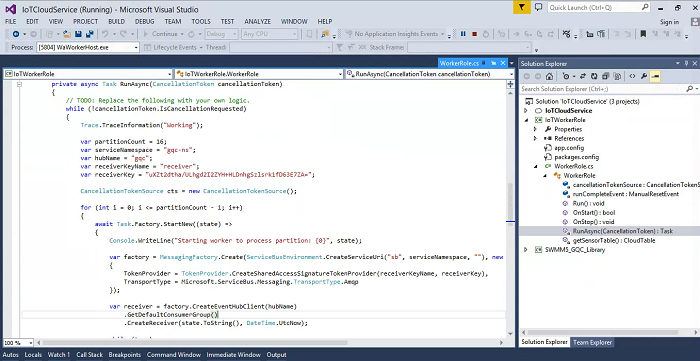700x361 pixels.
Task: Toggle pin on the WorkerRole.cs tab
Action: pos(494,63)
